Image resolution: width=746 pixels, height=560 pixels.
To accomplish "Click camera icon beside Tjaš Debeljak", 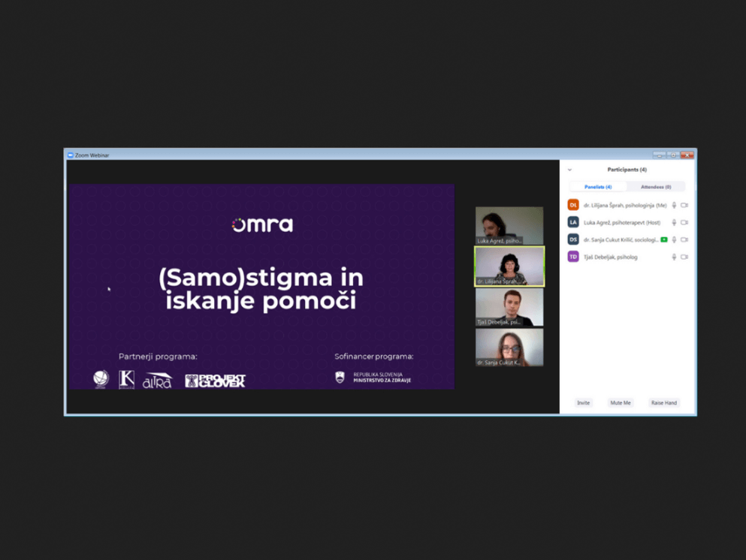I will pyautogui.click(x=684, y=257).
